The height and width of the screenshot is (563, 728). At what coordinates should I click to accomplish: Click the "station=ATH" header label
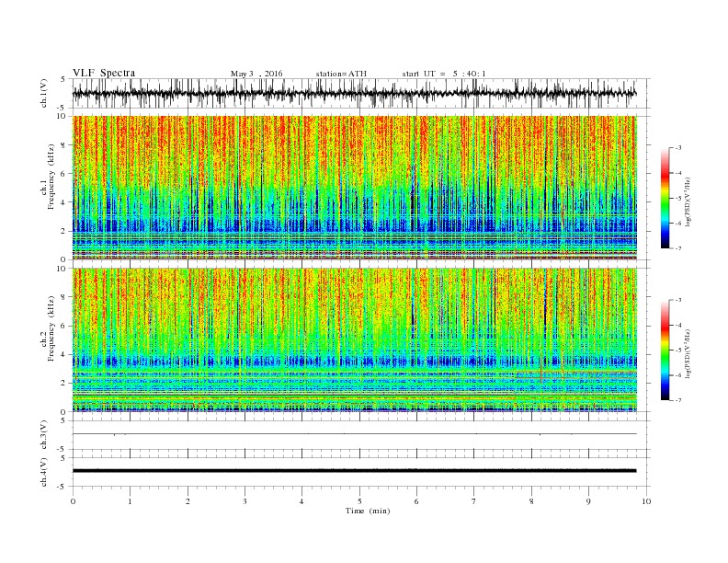341,74
